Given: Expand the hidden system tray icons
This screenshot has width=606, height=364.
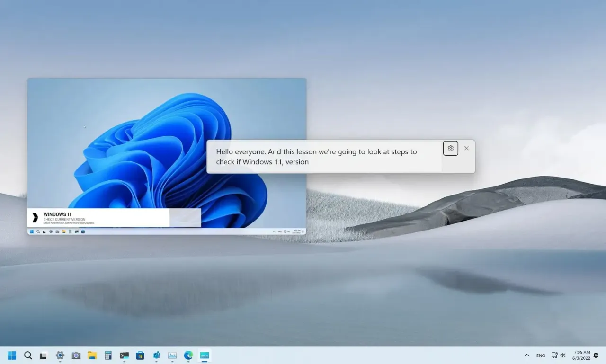Looking at the screenshot, I should pyautogui.click(x=527, y=355).
